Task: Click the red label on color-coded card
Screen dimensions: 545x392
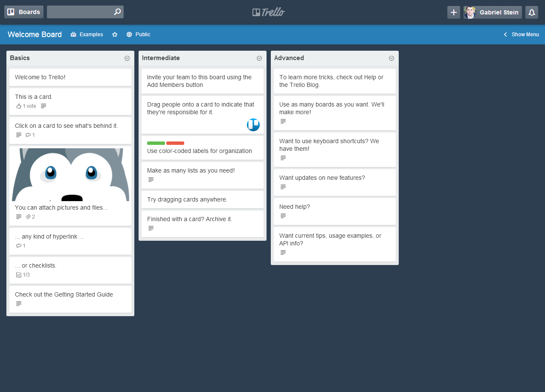Action: tap(175, 143)
